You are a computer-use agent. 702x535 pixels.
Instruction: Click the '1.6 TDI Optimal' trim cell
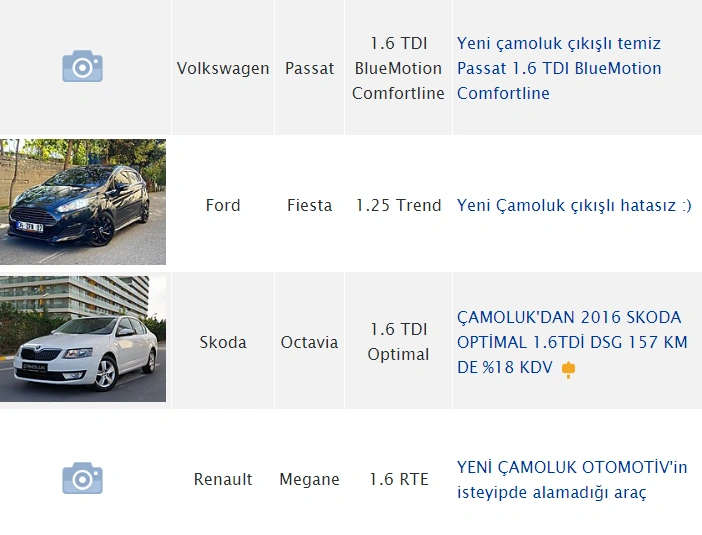(398, 342)
